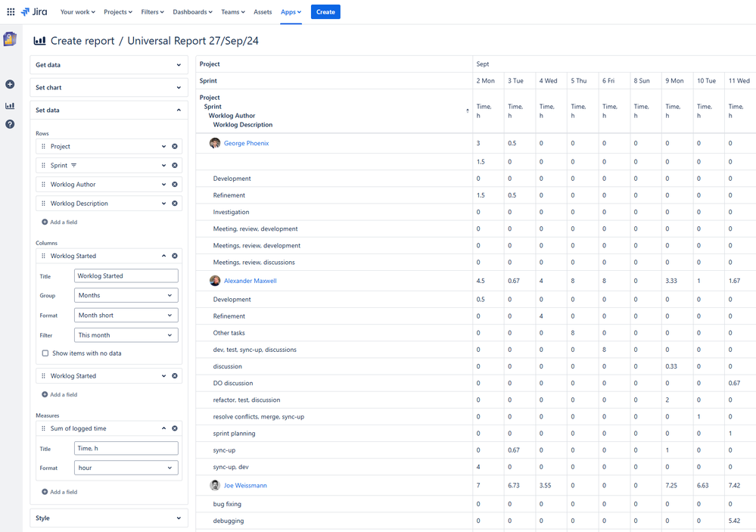756x532 pixels.
Task: Open Alexander Maxwell's profile link
Action: [x=250, y=281]
